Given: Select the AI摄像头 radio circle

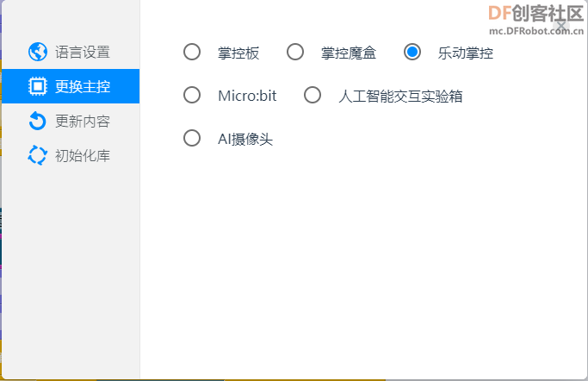Looking at the screenshot, I should point(192,138).
